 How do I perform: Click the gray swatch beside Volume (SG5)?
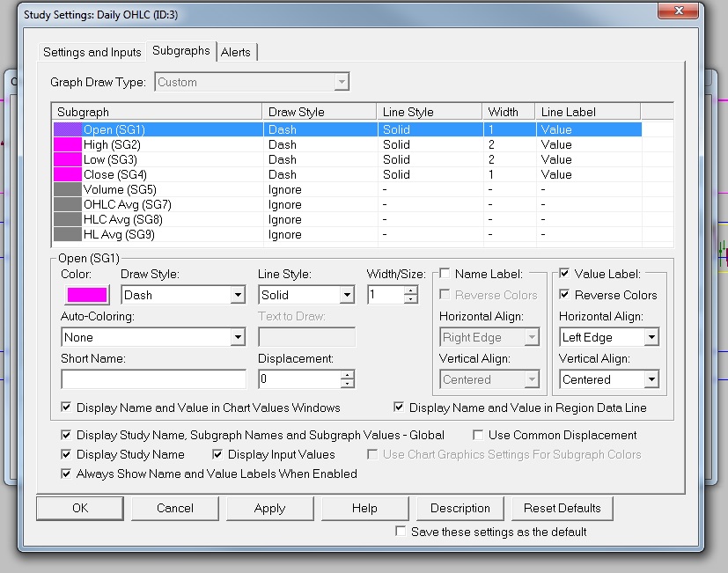(67, 189)
